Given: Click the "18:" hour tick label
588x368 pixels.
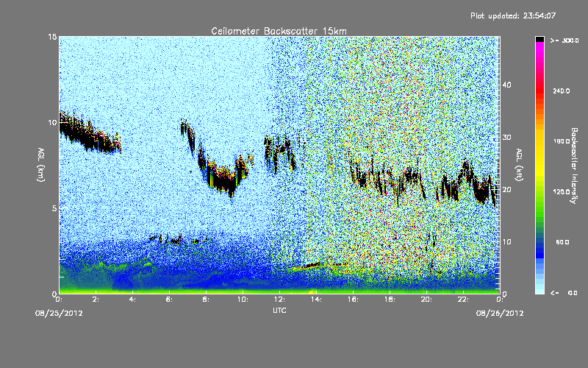Looking at the screenshot, I should 390,300.
